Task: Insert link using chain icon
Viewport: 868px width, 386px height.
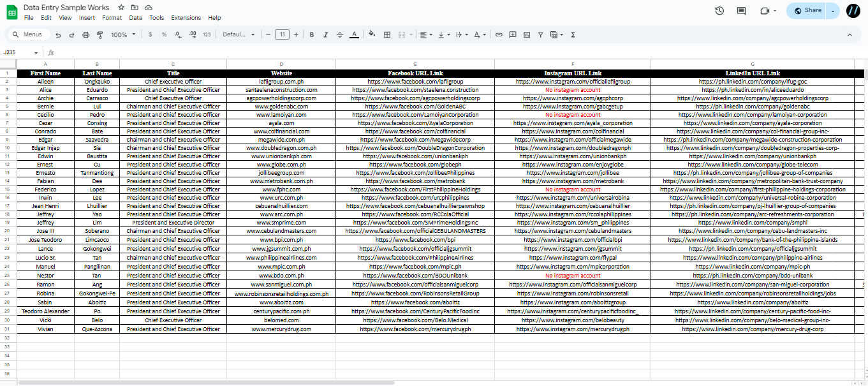Action: coord(499,34)
